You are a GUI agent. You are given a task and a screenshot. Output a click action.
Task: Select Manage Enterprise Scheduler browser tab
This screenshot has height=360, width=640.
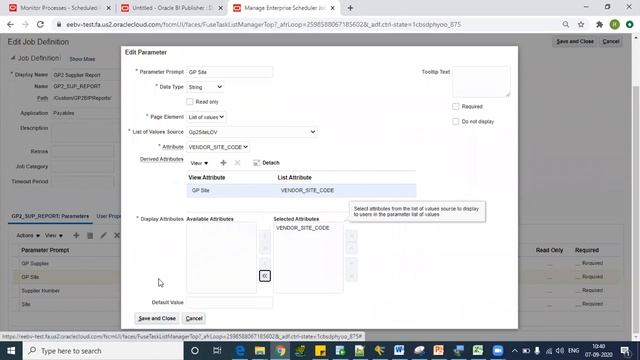click(x=284, y=8)
